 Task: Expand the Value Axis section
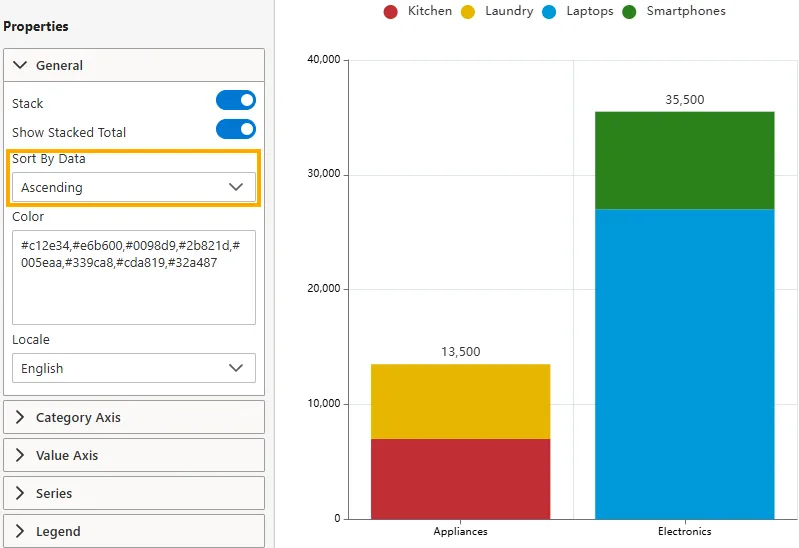point(134,455)
